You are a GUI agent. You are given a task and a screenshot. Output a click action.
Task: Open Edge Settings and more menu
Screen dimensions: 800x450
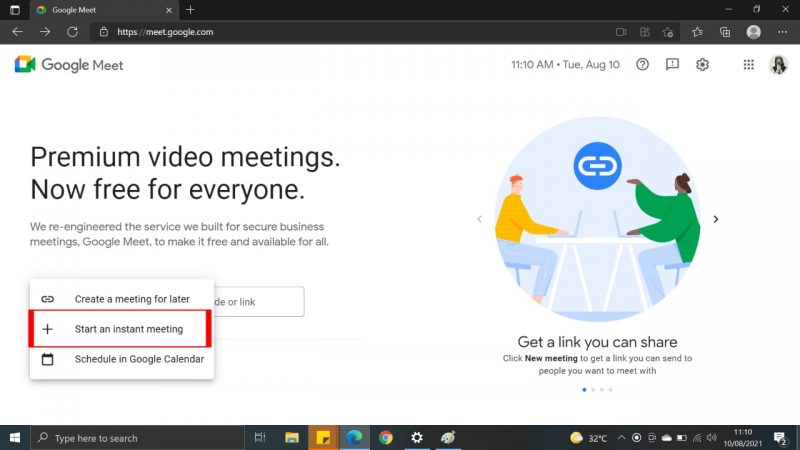782,32
